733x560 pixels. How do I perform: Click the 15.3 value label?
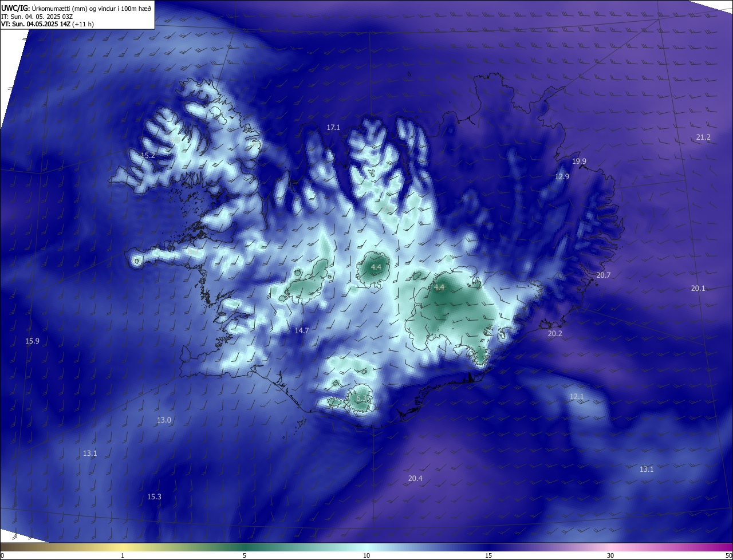pos(154,496)
